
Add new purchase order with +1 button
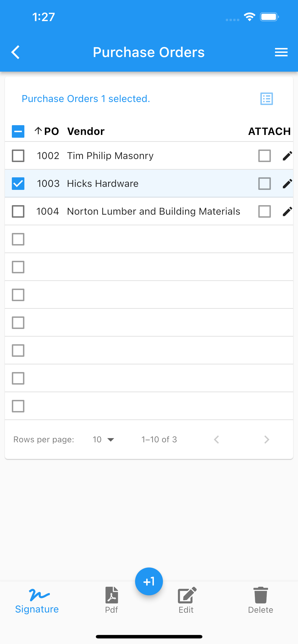click(149, 581)
